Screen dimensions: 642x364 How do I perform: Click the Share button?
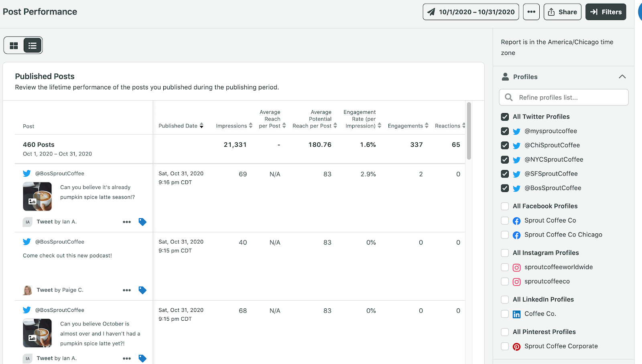[562, 12]
